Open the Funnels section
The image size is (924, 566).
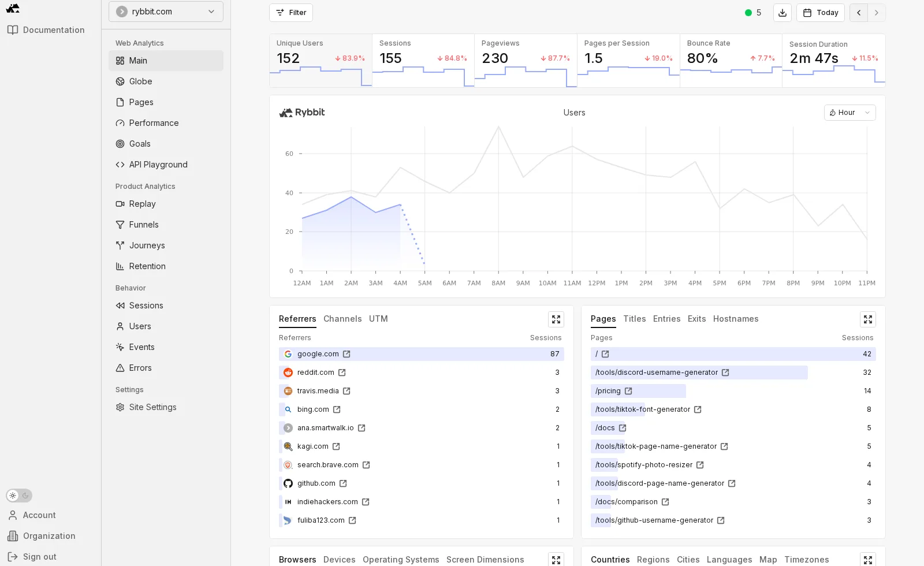(166, 225)
